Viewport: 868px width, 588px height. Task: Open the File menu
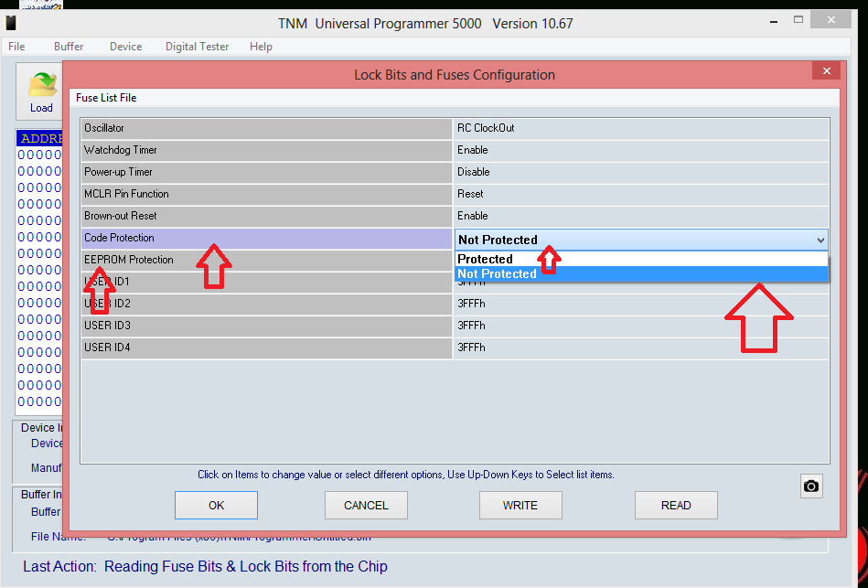16,47
